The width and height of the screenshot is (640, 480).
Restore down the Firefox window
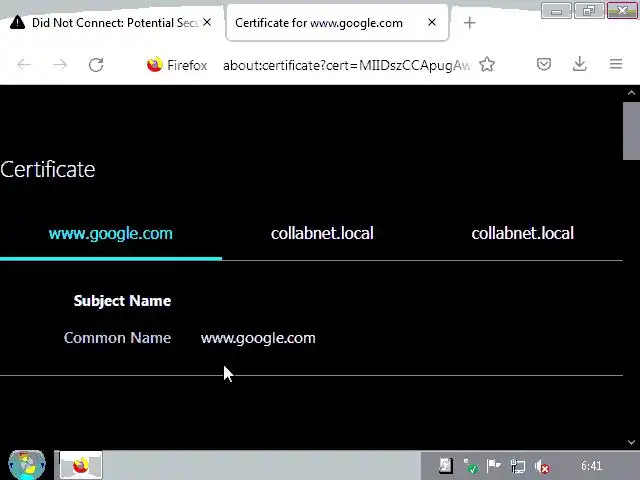[589, 11]
